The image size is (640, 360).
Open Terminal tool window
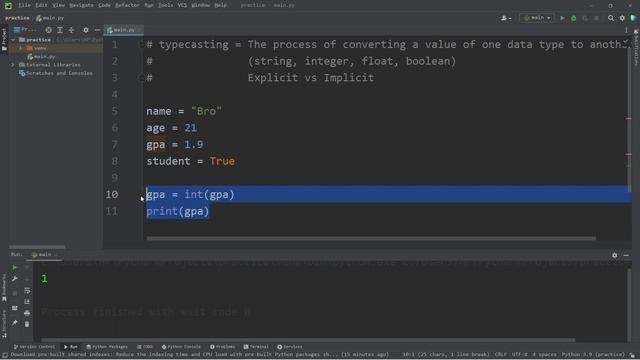tap(256, 347)
